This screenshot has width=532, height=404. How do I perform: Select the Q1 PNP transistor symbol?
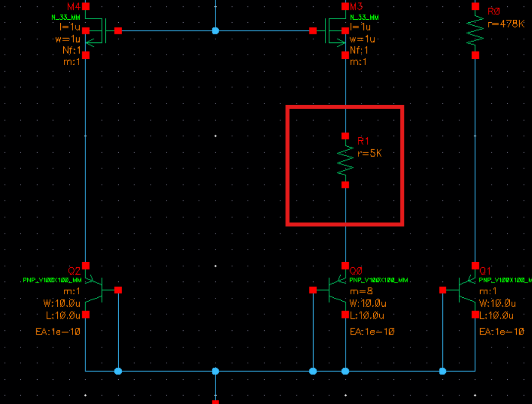pyautogui.click(x=467, y=290)
